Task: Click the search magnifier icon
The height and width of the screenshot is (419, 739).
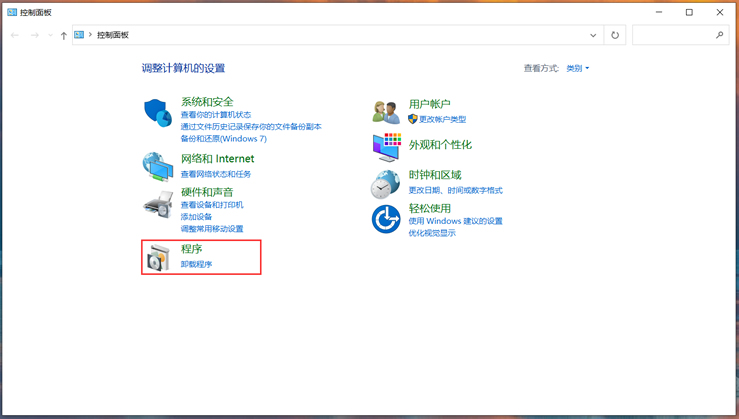Action: click(720, 34)
